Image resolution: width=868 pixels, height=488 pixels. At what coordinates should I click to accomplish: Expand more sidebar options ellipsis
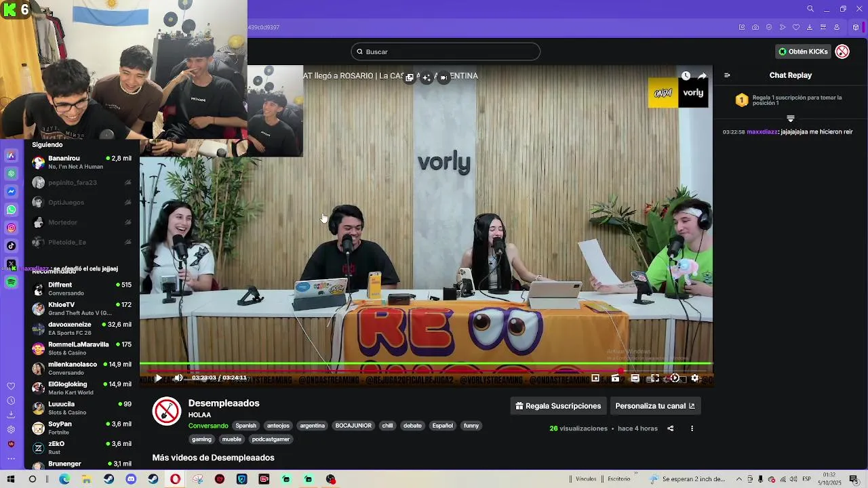pos(11,459)
